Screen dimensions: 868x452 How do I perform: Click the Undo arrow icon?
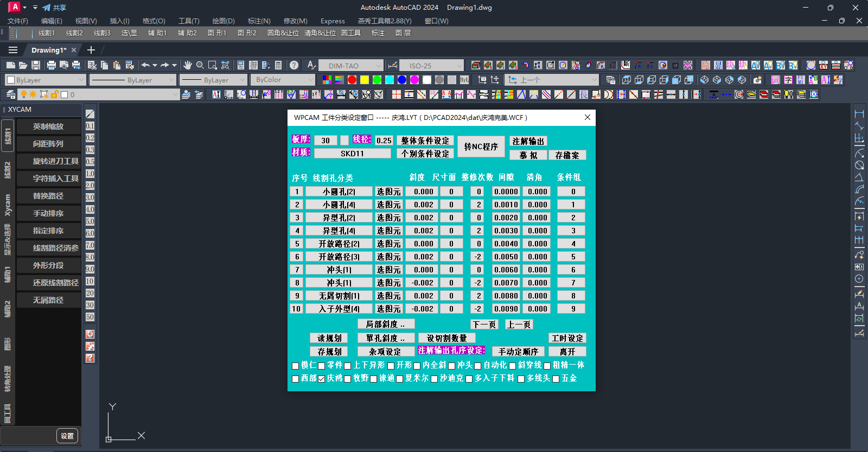click(x=145, y=65)
